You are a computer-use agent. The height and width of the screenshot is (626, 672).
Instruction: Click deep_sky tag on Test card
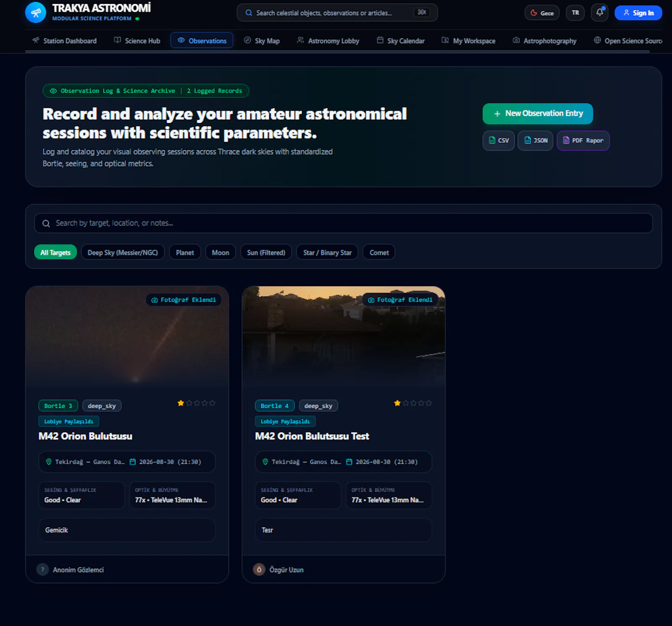click(x=318, y=405)
